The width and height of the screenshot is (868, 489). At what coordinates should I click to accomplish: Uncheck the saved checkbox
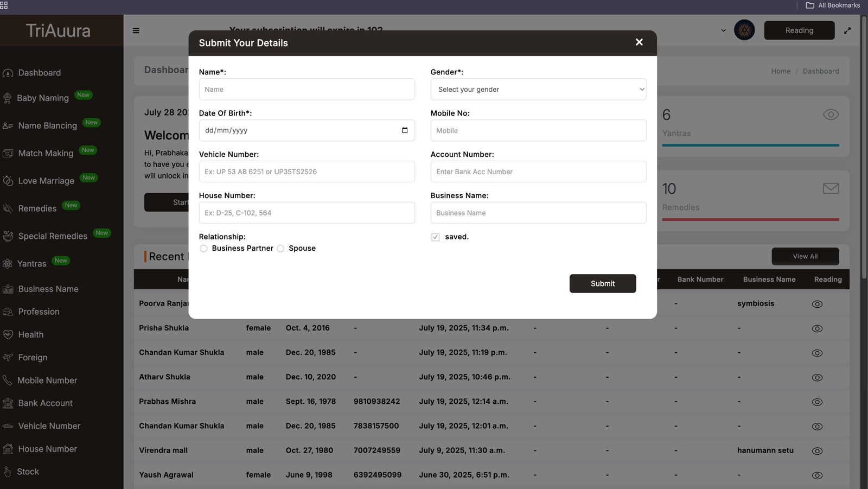tap(436, 237)
